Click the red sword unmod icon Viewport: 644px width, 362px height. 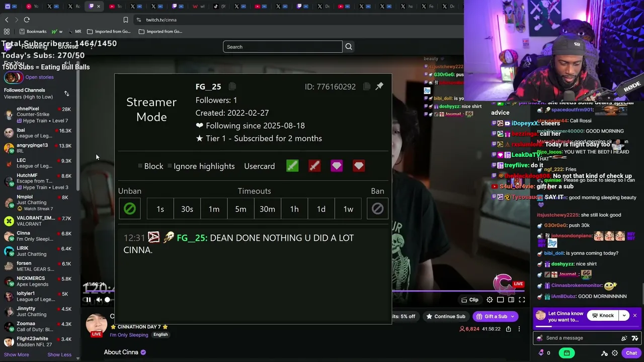(x=314, y=166)
